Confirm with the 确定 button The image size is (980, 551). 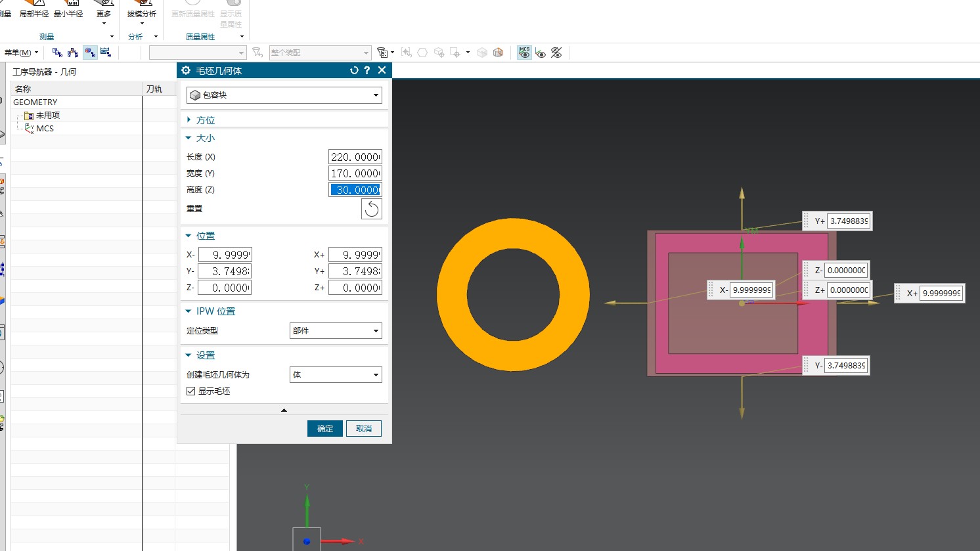pyautogui.click(x=325, y=429)
